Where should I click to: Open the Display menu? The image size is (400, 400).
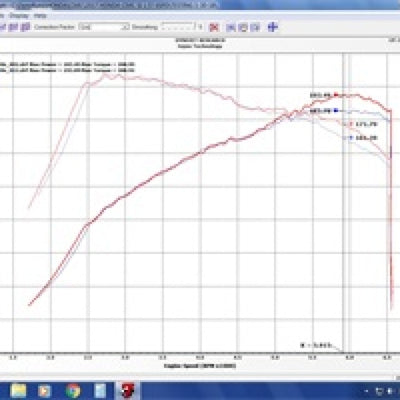[x=19, y=16]
